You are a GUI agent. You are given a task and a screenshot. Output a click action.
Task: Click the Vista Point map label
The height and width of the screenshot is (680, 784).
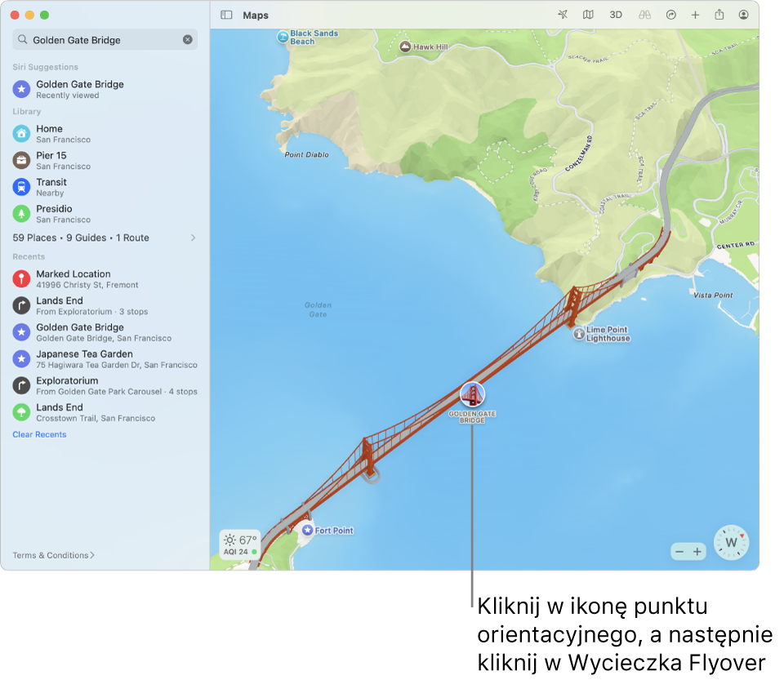713,296
